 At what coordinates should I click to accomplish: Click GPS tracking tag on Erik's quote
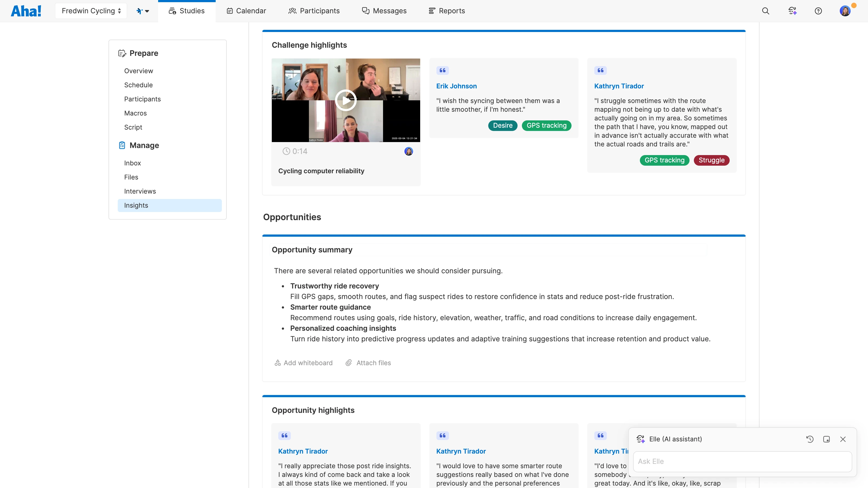(x=546, y=125)
